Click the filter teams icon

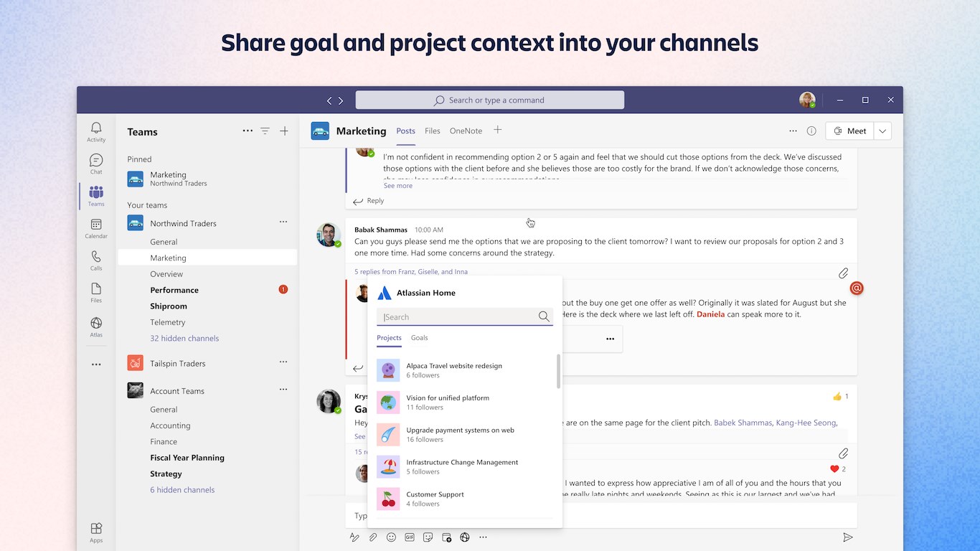pyautogui.click(x=265, y=131)
